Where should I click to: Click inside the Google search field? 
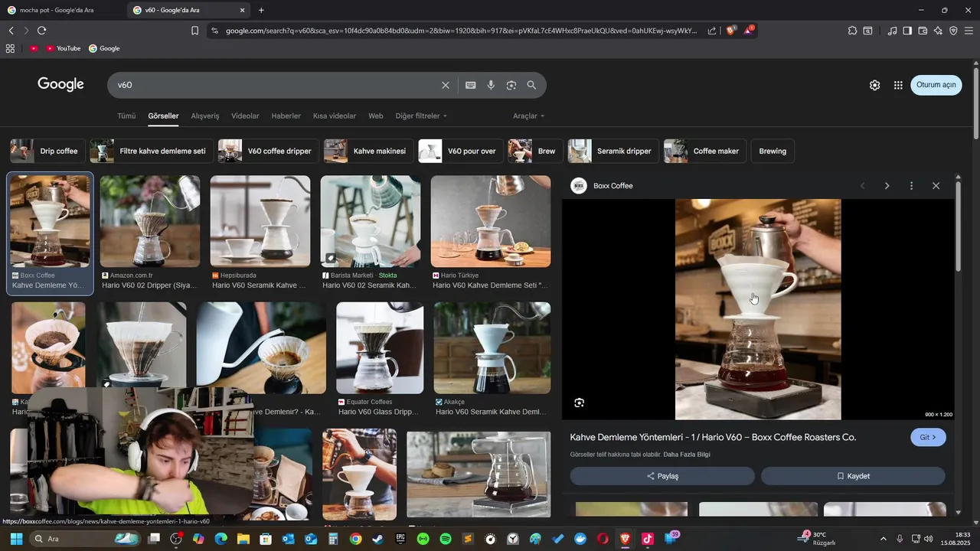276,85
